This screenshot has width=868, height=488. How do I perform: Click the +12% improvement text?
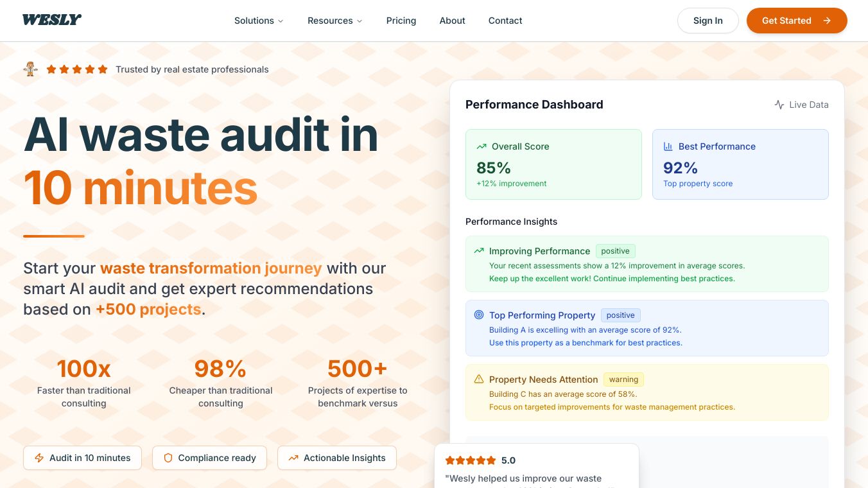(512, 184)
